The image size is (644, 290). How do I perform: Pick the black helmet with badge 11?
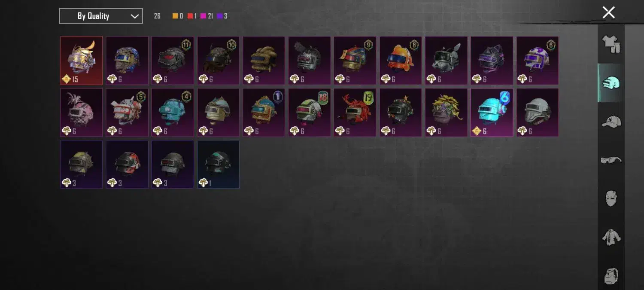(173, 61)
